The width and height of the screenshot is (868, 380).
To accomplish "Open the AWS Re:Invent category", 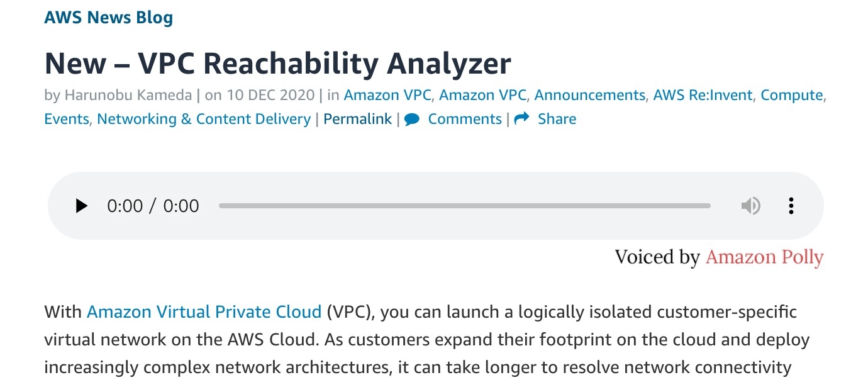I will click(x=703, y=95).
